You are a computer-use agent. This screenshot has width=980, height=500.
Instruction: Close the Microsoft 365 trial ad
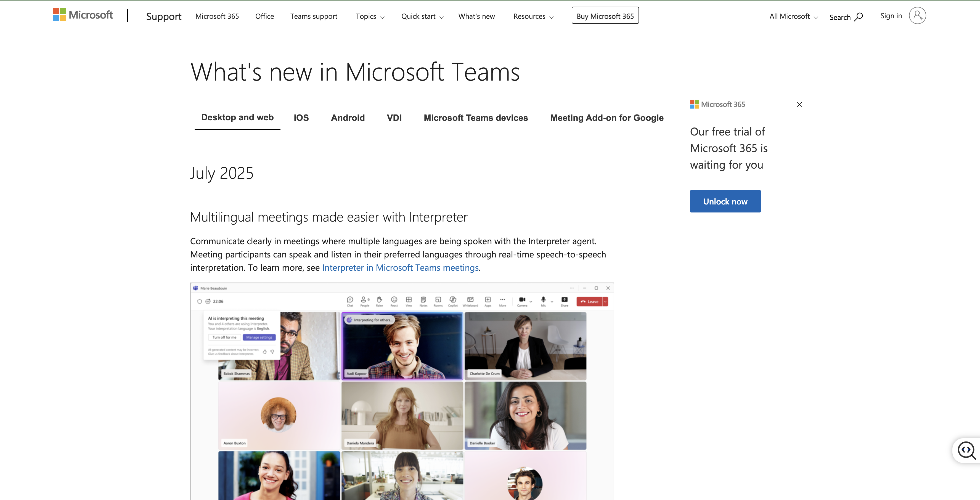click(x=799, y=105)
